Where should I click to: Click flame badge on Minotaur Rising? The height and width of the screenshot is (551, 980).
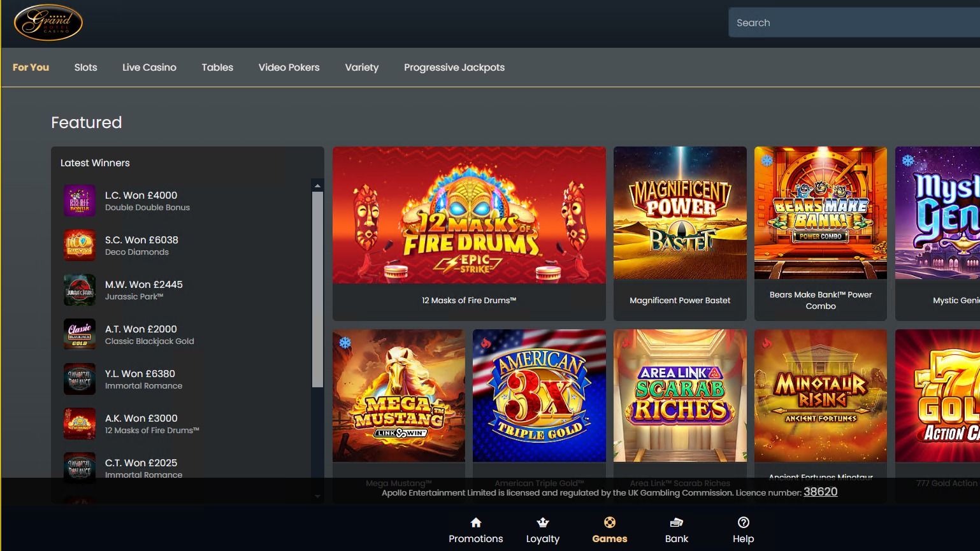tap(767, 343)
